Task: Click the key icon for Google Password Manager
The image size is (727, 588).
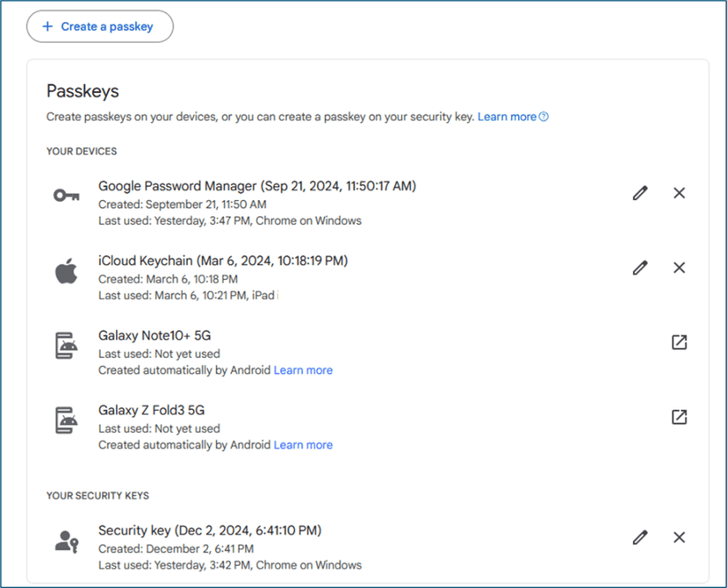Action: pyautogui.click(x=66, y=195)
